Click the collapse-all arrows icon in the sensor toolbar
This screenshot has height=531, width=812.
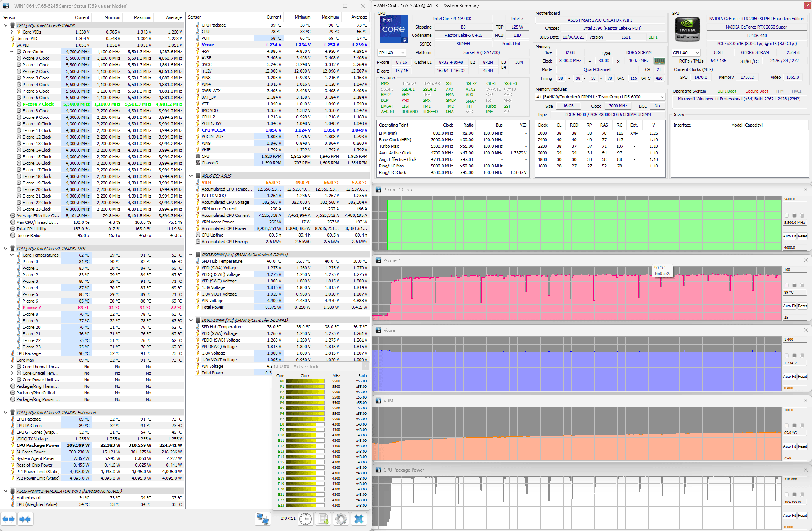coord(25,519)
